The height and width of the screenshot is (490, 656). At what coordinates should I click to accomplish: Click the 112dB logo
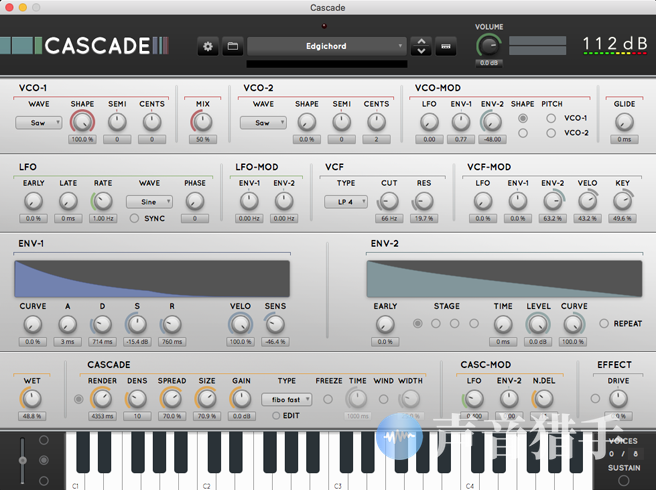click(x=615, y=44)
